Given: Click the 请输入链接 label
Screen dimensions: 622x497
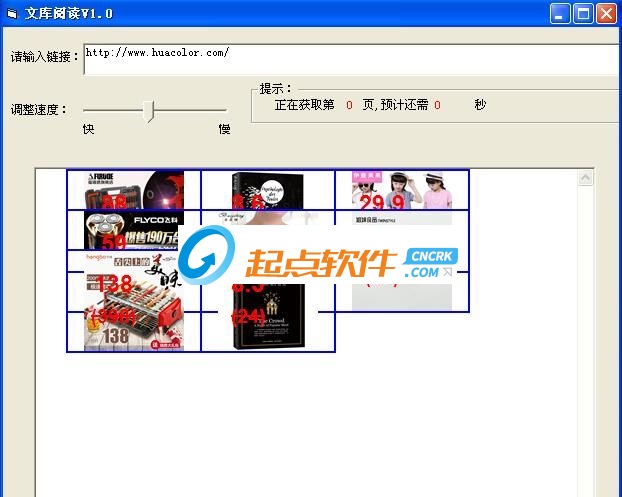Looking at the screenshot, I should (44, 57).
